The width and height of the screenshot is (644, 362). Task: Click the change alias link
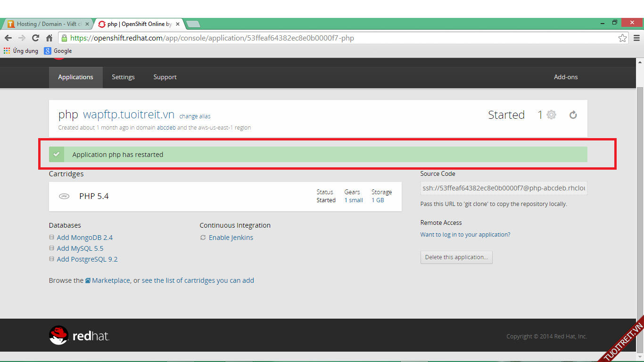click(x=195, y=116)
